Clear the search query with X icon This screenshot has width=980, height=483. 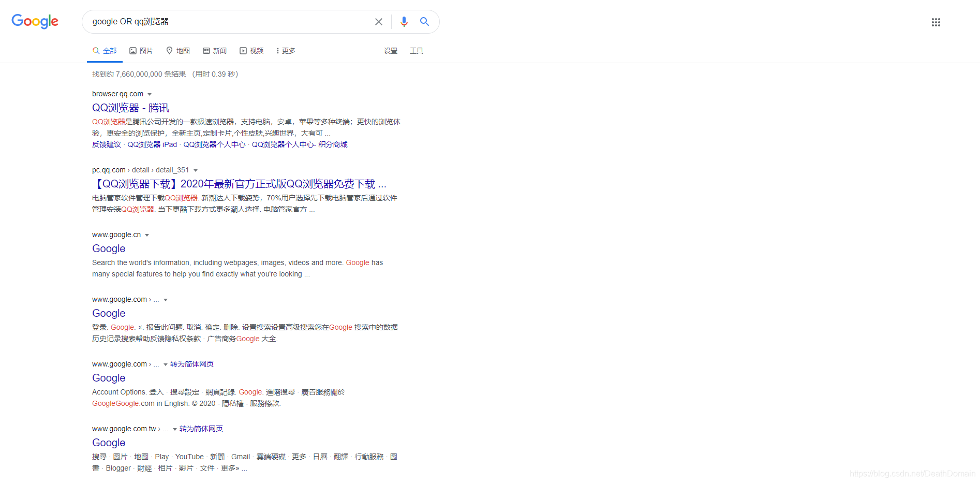379,22
